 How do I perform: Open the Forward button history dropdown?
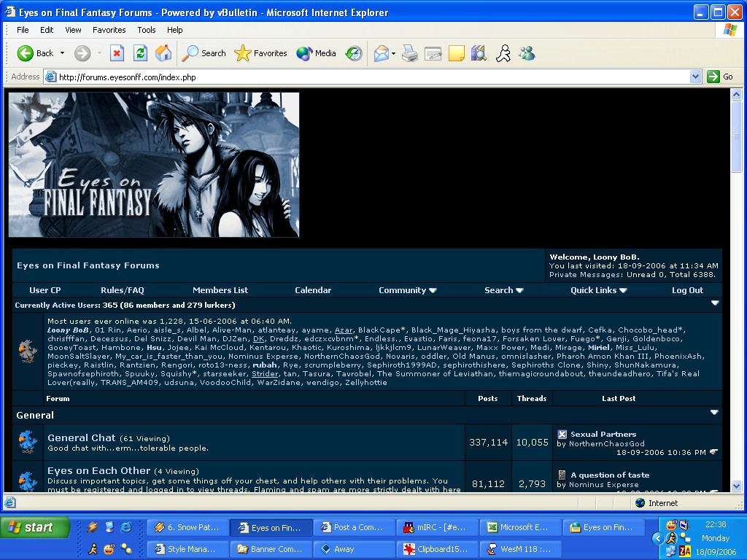99,53
